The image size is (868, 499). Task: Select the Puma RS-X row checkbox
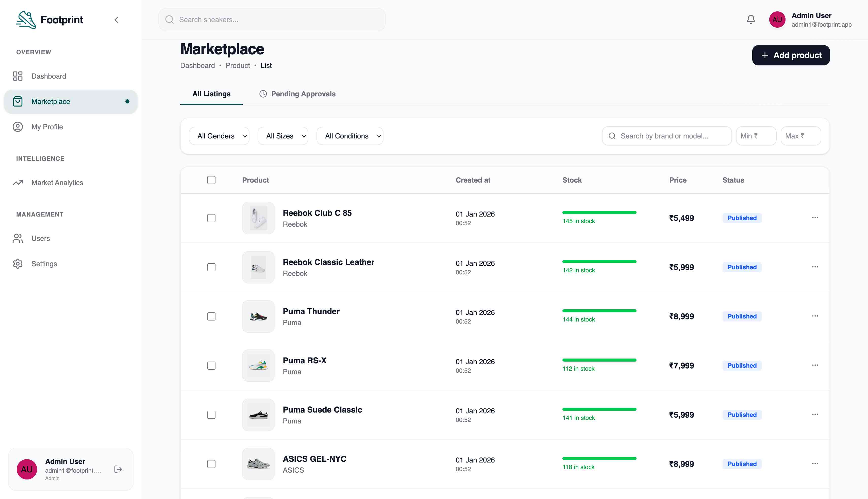(x=211, y=365)
